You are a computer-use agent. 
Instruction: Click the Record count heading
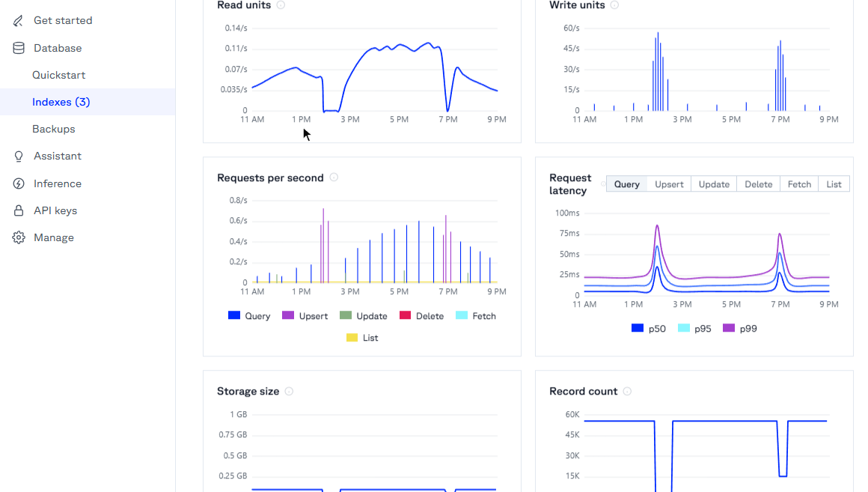(x=583, y=391)
